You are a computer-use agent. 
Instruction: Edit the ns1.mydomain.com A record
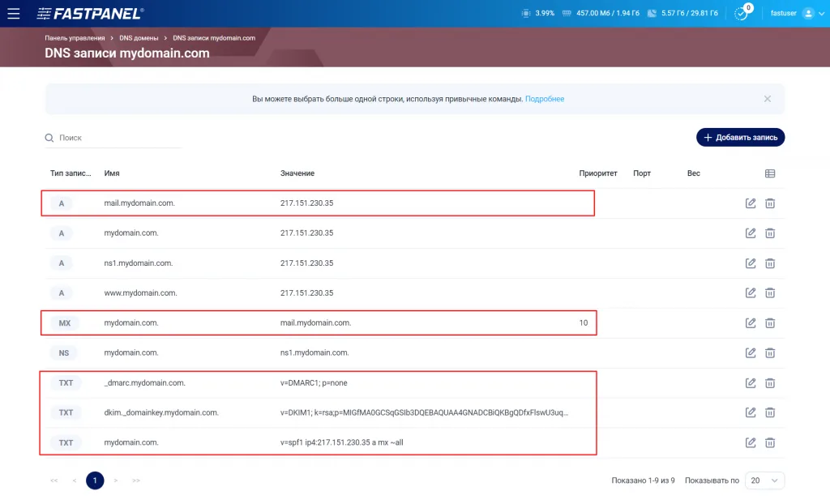(x=751, y=263)
